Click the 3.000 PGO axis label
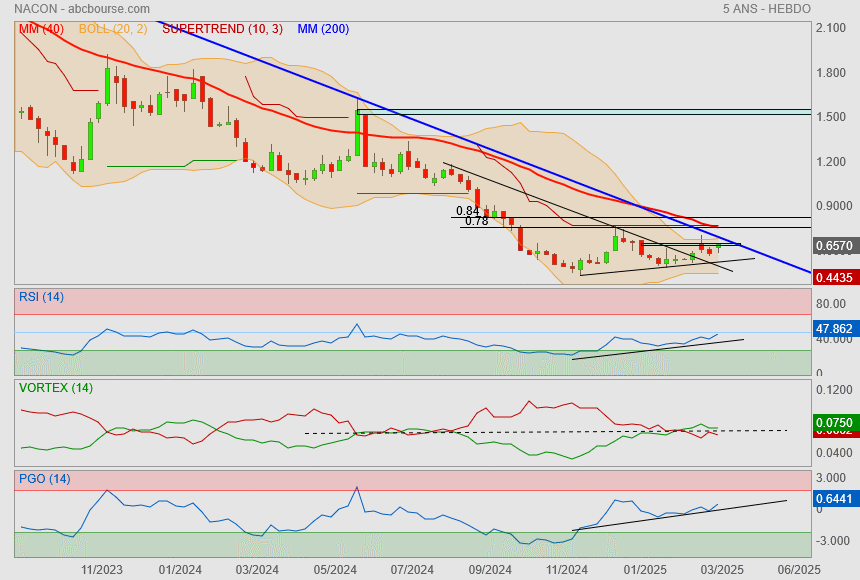 pyautogui.click(x=831, y=478)
